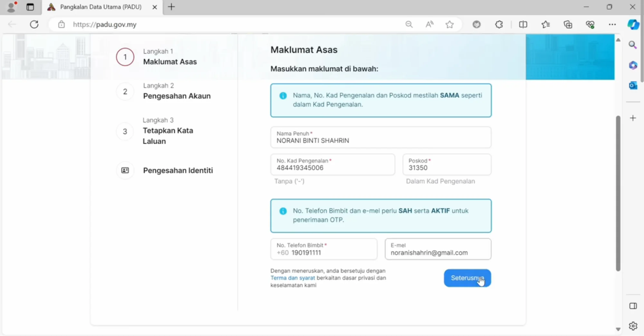Open the browser profile icon
This screenshot has width=644, height=336.
(x=11, y=7)
